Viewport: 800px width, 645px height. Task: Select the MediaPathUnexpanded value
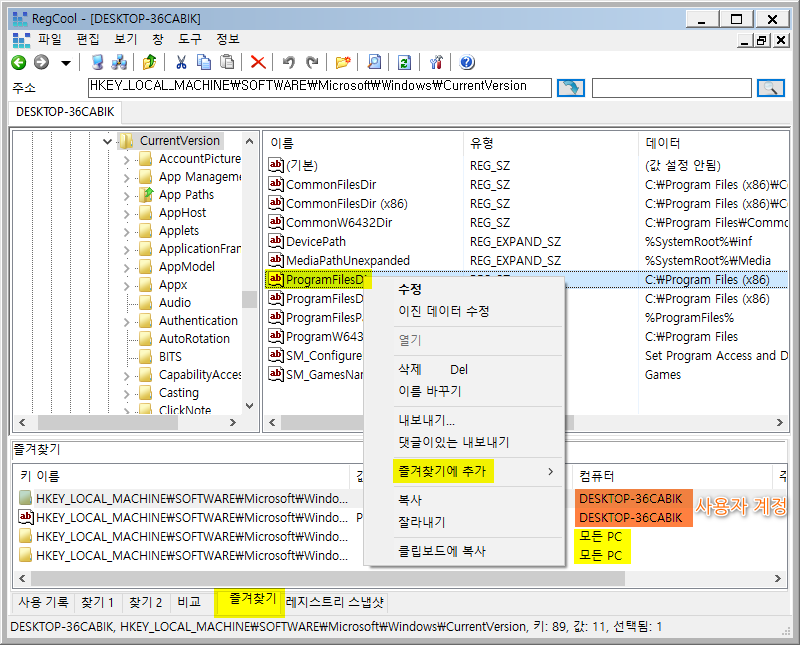347,261
